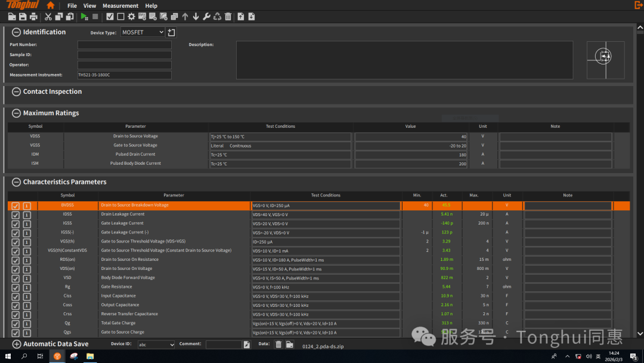
Task: Click the Save floppy disk icon
Action: [23, 17]
